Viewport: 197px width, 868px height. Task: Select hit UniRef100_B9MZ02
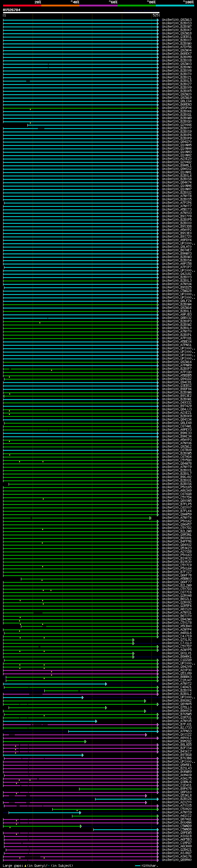(177, 741)
